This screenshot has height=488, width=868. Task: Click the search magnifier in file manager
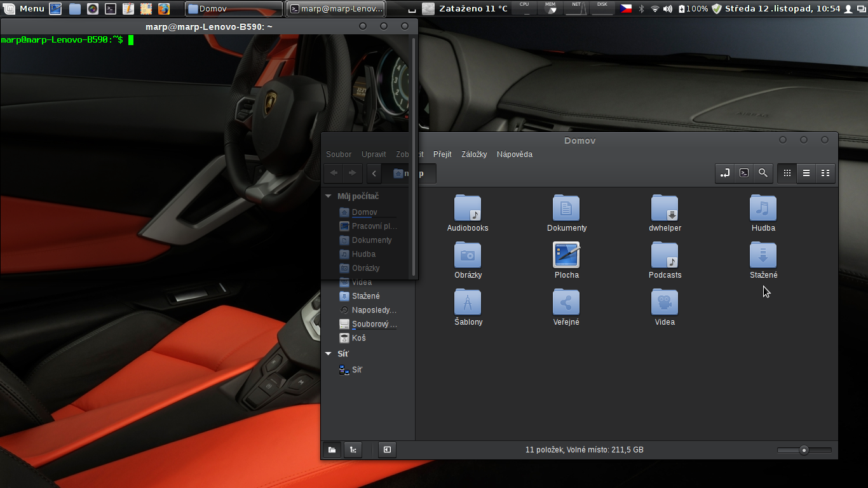(x=763, y=173)
